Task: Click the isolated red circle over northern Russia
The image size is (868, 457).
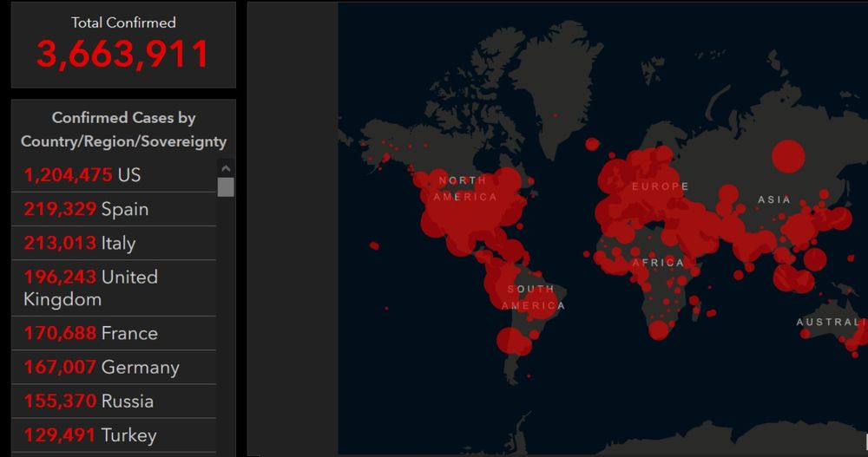Action: [788, 156]
